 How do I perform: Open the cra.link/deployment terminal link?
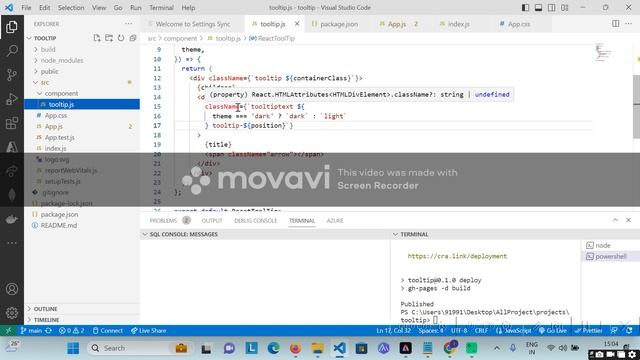coord(457,256)
